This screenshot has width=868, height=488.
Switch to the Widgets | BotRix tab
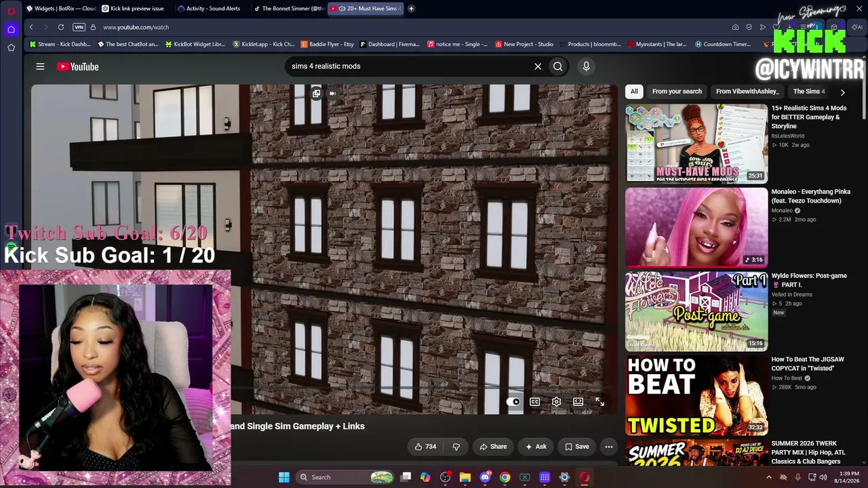click(x=61, y=9)
